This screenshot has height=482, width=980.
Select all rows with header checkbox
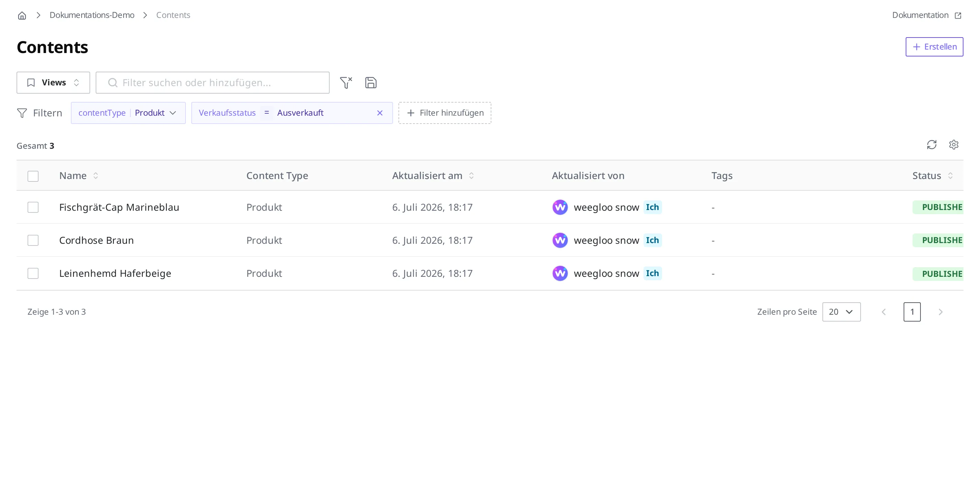(x=33, y=176)
